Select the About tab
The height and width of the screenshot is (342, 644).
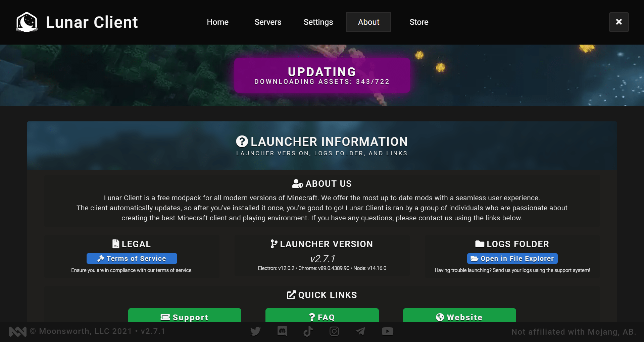point(368,22)
